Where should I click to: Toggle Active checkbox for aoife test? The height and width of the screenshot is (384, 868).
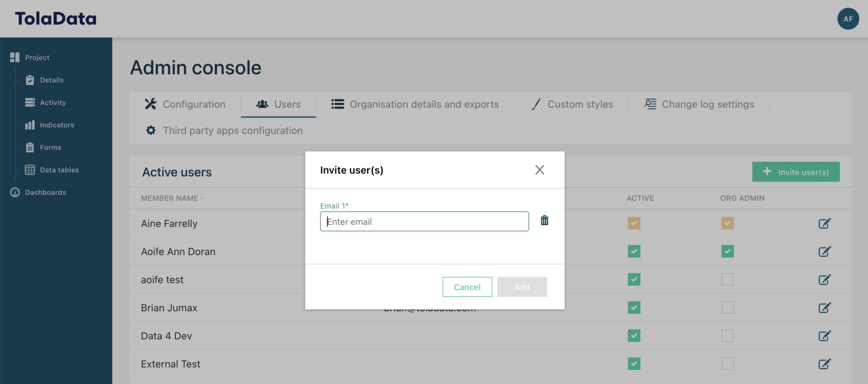pyautogui.click(x=634, y=279)
